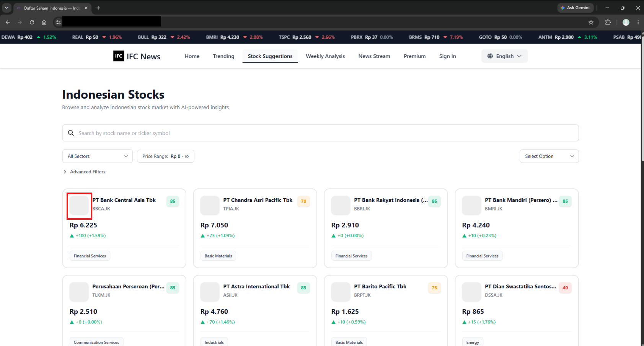
Task: Select the Stock Suggestions tab
Action: (270, 56)
